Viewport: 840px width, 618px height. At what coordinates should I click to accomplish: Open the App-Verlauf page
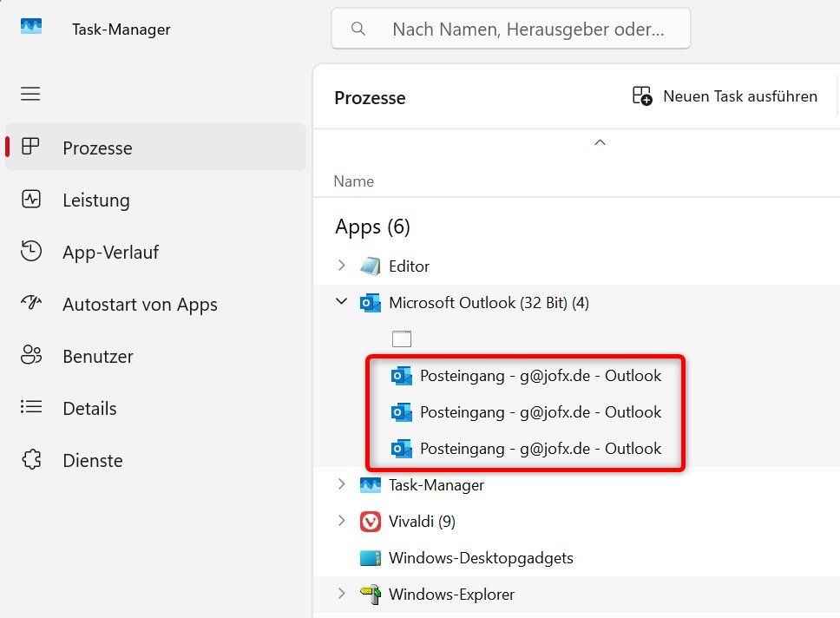pos(110,253)
